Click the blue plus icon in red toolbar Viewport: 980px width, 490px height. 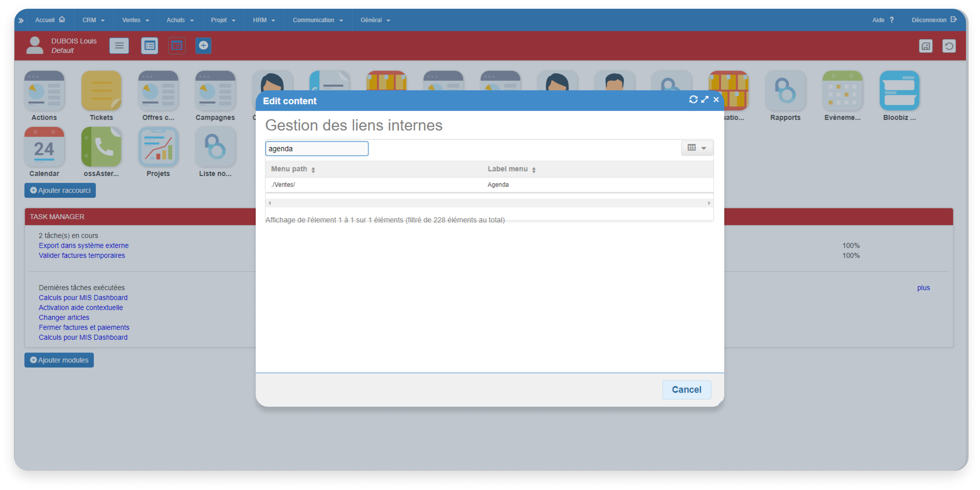[x=203, y=46]
